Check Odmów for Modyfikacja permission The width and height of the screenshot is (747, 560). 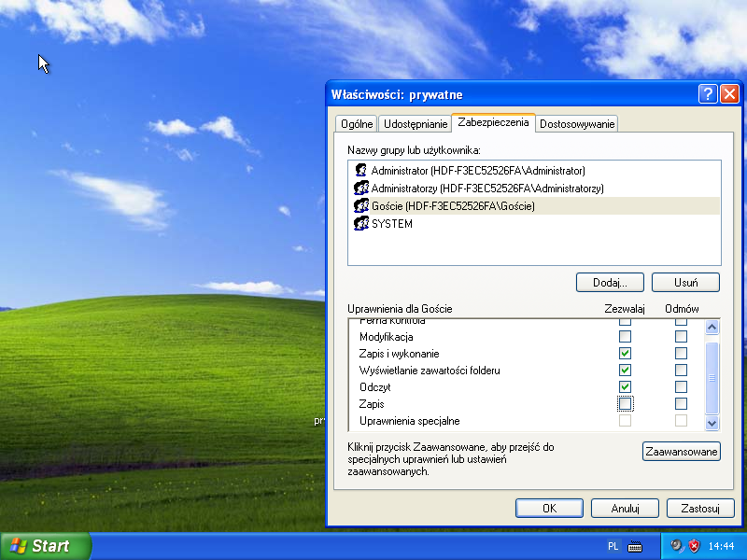681,337
